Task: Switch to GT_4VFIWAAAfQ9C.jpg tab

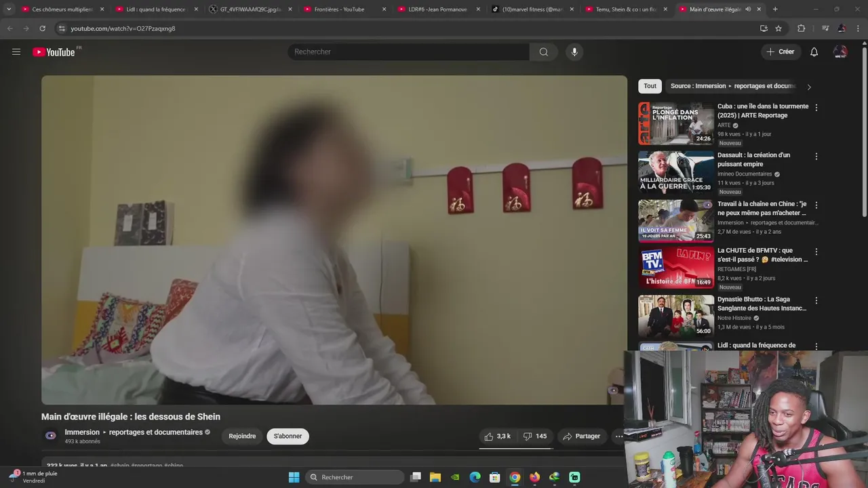Action: point(250,9)
